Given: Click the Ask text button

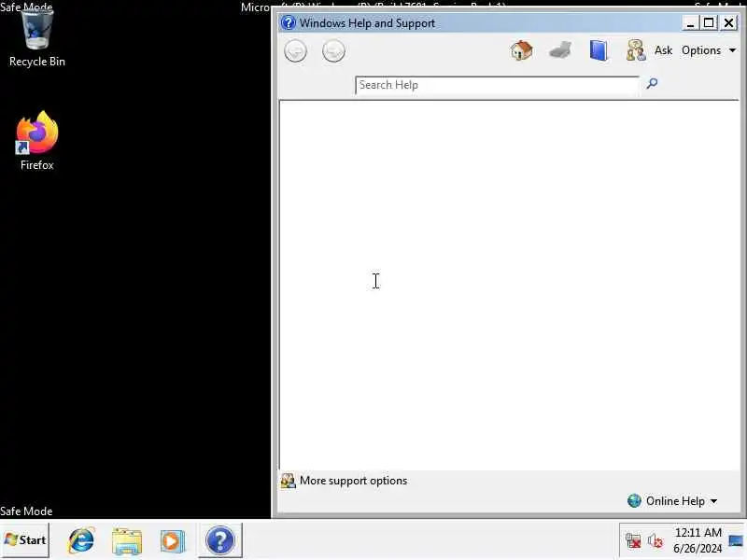Looking at the screenshot, I should pyautogui.click(x=663, y=50).
